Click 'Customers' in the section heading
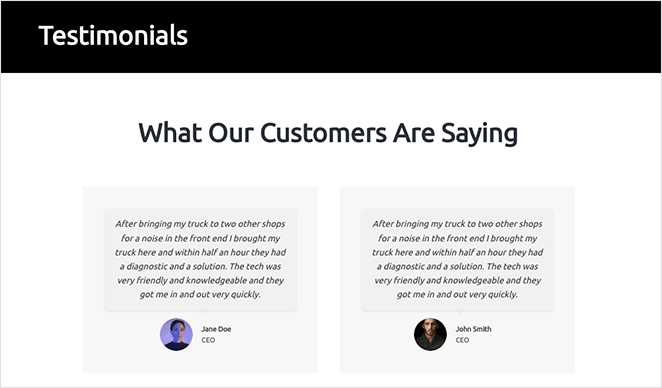Image resolution: width=662 pixels, height=388 pixels. pyautogui.click(x=323, y=133)
